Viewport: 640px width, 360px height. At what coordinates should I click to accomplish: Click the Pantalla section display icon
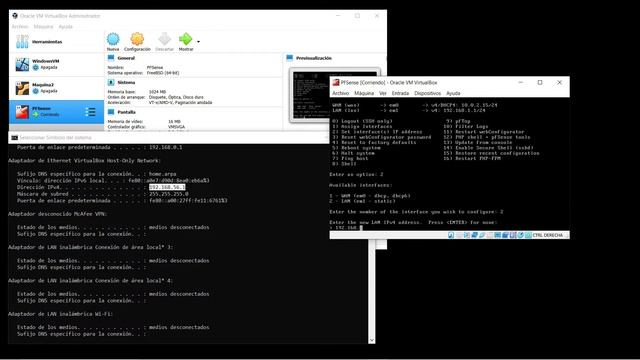(x=111, y=112)
